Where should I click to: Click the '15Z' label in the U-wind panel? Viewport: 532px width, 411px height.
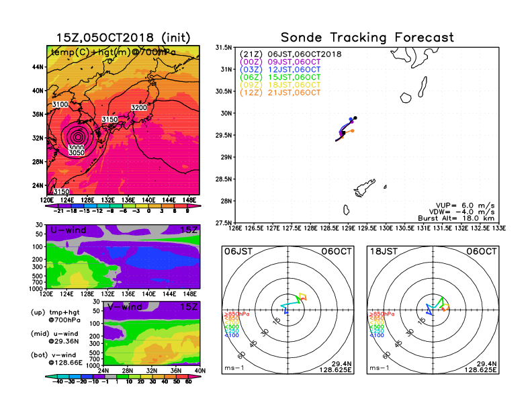pyautogui.click(x=189, y=230)
